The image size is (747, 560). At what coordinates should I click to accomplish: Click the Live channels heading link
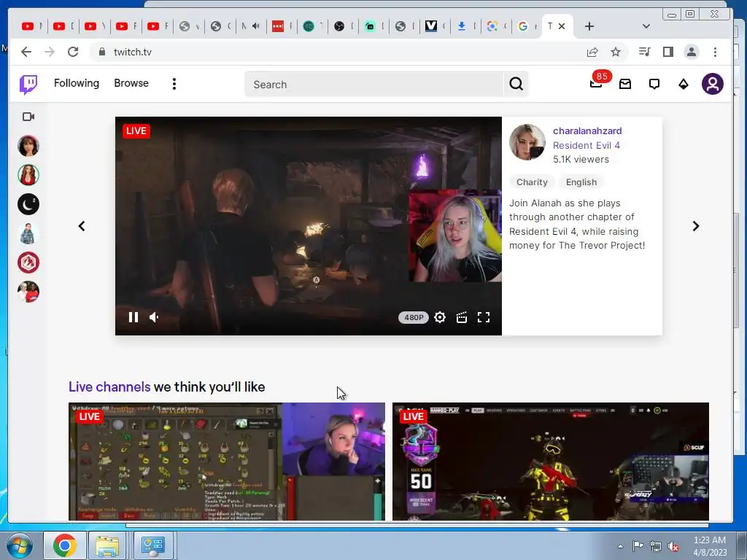point(109,386)
